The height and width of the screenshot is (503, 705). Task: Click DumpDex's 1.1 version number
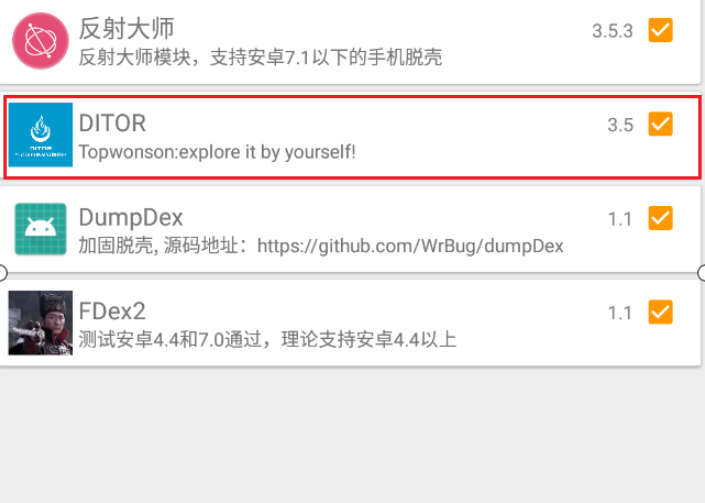[620, 219]
